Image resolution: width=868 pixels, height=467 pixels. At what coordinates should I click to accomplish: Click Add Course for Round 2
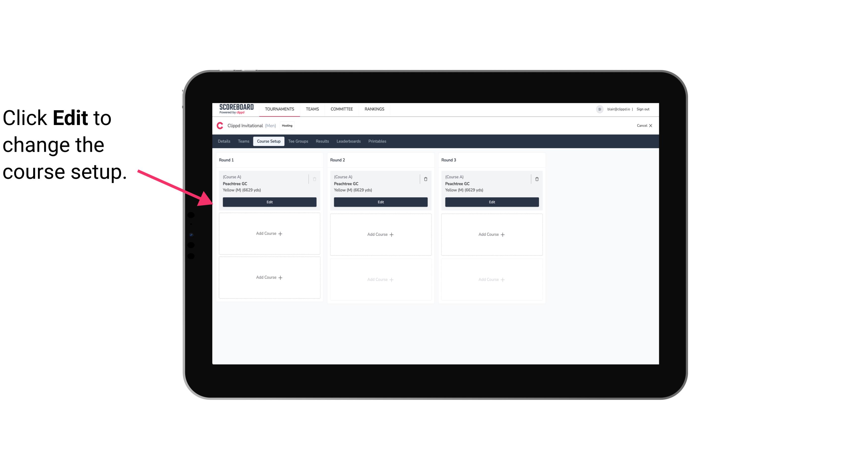click(380, 234)
